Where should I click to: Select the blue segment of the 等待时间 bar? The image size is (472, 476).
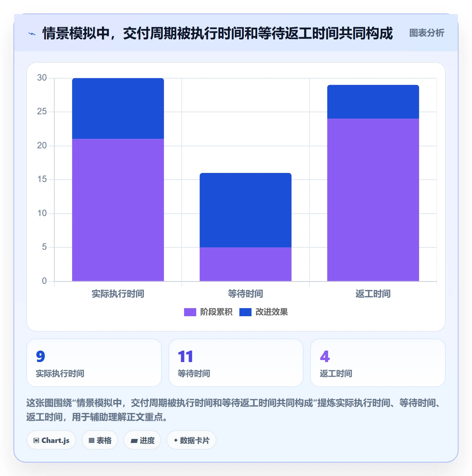[x=245, y=210]
